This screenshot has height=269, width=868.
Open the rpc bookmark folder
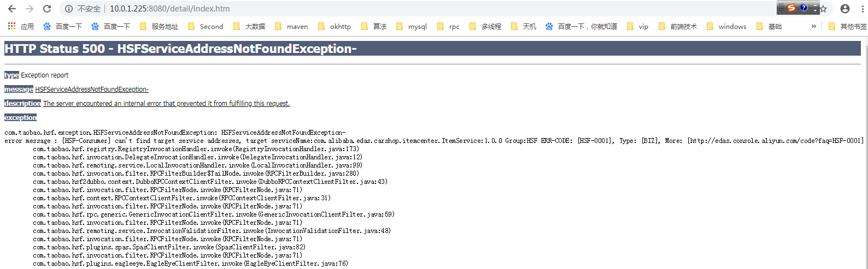(x=448, y=26)
